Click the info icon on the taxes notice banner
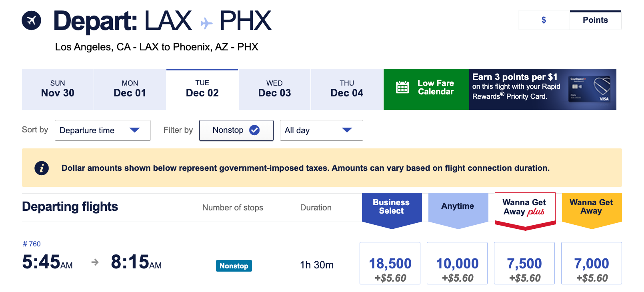 41,168
